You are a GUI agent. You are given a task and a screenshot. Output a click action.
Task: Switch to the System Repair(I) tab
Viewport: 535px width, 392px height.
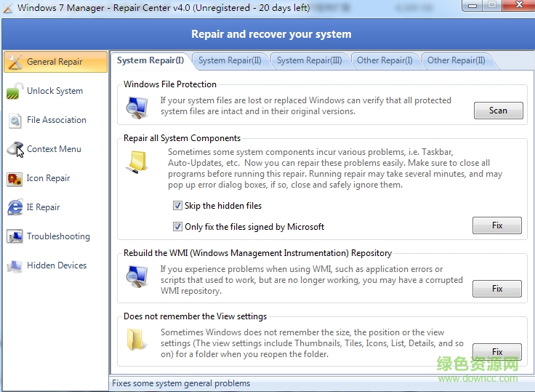point(150,61)
